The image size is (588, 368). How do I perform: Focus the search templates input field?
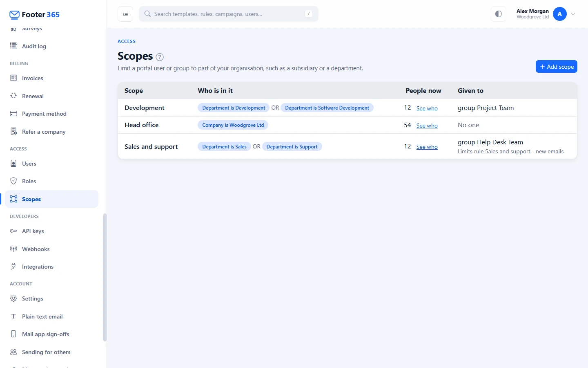[x=229, y=14]
